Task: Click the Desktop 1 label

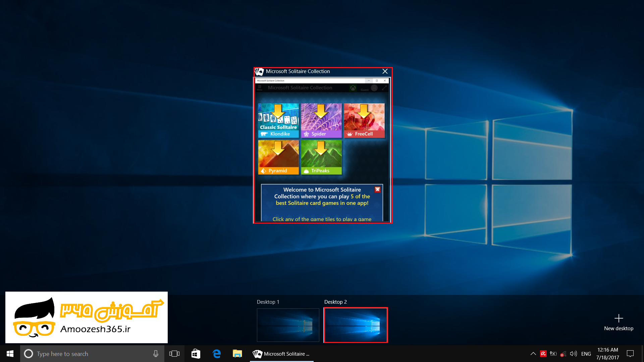Action: 268,302
